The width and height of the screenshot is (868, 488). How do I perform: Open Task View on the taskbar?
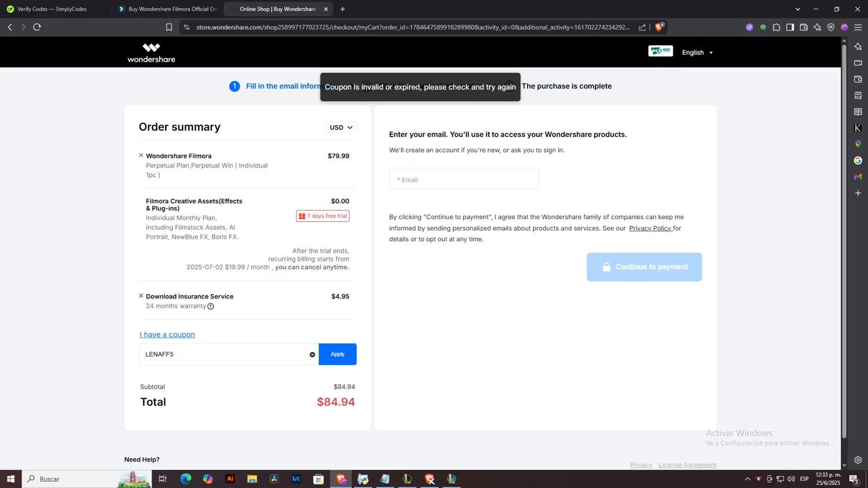[163, 479]
